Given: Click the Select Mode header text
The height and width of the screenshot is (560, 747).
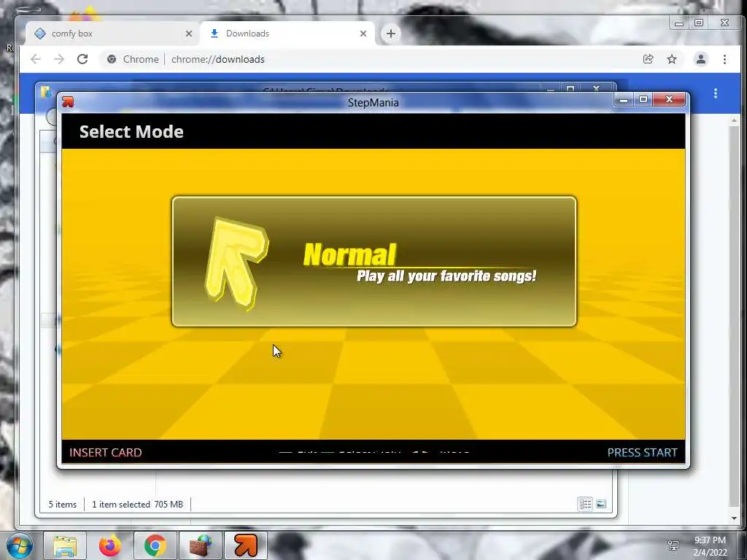Looking at the screenshot, I should (x=131, y=131).
